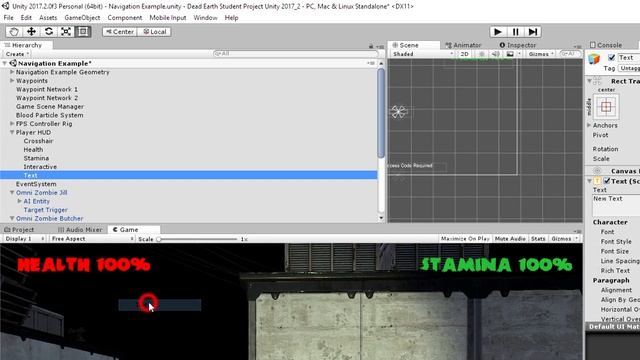Pause the game playback
This screenshot has height=360, width=640.
coord(515,32)
